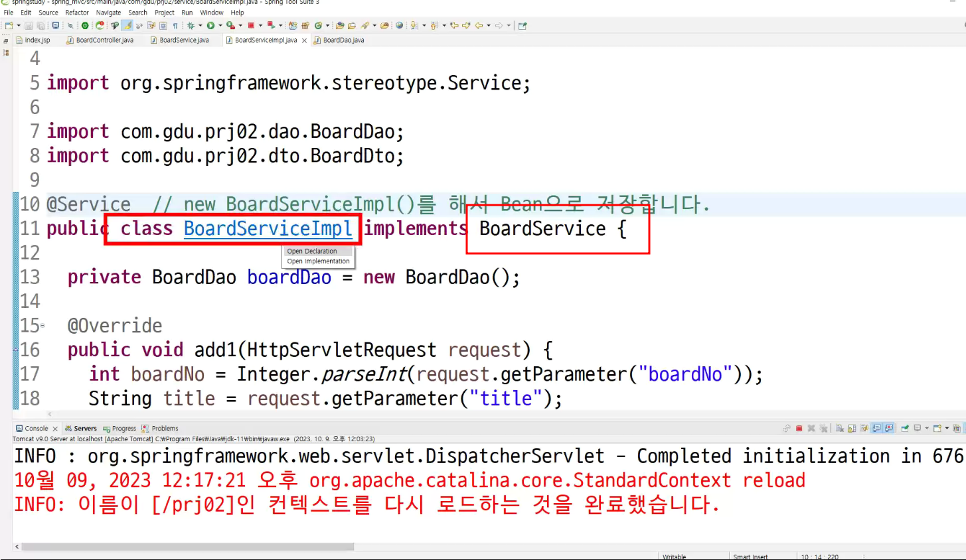Switch to the BoardDao.java tab
The image size is (966, 560).
click(339, 40)
